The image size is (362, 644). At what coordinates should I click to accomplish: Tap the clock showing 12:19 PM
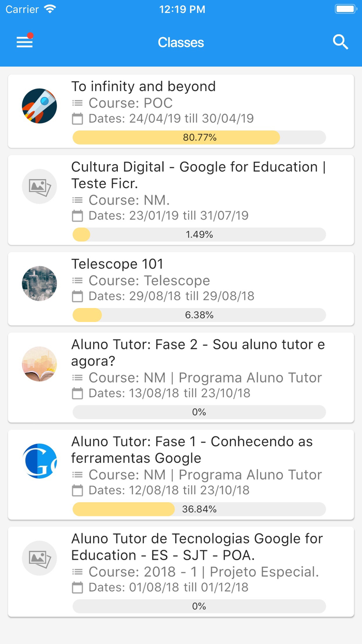click(182, 8)
